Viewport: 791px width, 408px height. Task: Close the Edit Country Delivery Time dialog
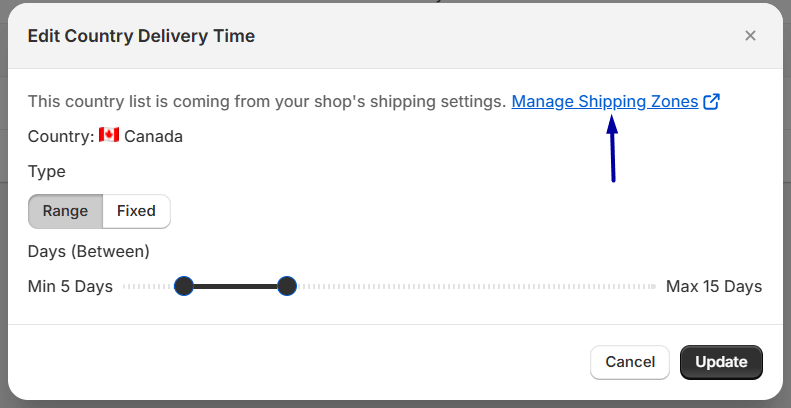click(x=750, y=36)
